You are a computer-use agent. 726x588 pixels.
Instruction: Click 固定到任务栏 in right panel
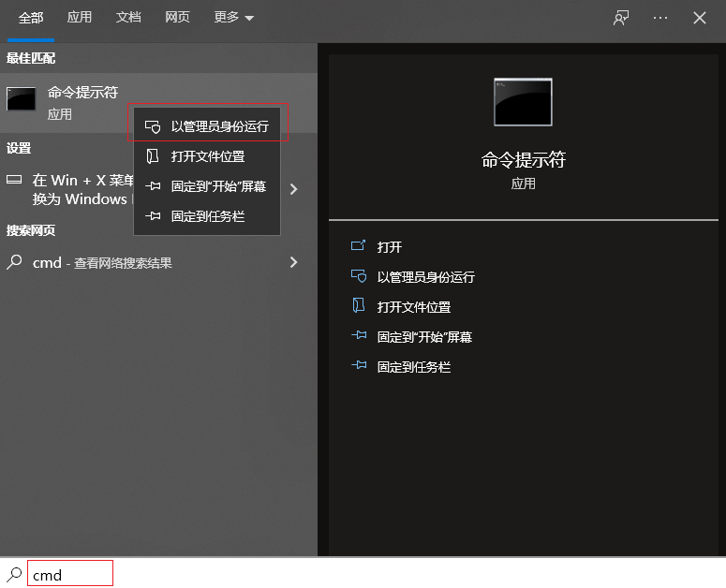click(413, 367)
